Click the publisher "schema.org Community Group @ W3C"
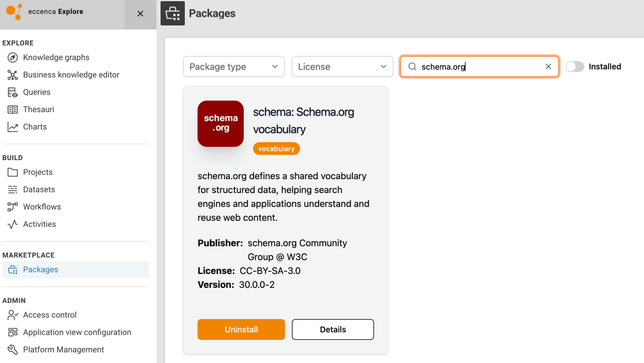Image resolution: width=644 pixels, height=363 pixels. pyautogui.click(x=297, y=250)
